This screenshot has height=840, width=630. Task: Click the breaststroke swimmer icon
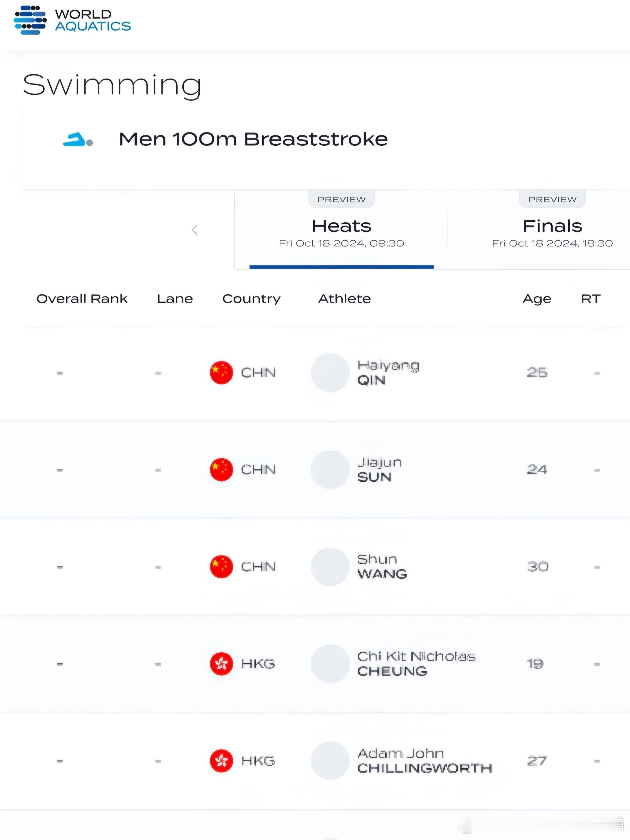(x=78, y=140)
